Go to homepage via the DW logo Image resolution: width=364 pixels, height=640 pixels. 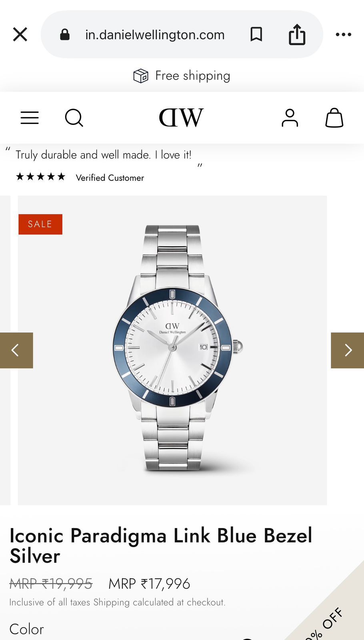click(x=181, y=118)
